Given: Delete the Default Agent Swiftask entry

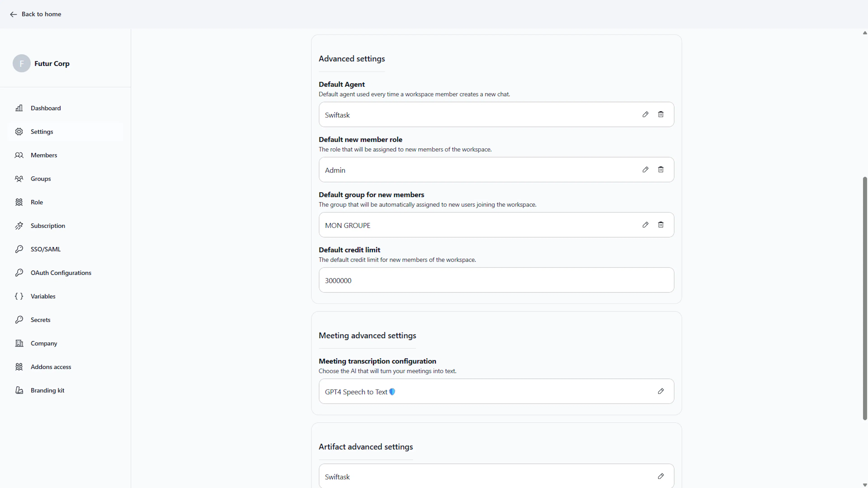Looking at the screenshot, I should point(660,115).
